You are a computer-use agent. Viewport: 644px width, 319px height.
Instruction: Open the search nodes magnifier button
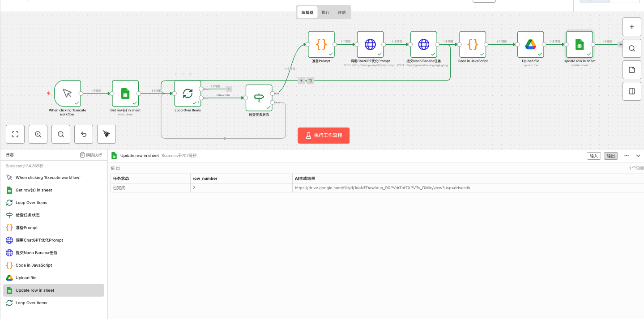pyautogui.click(x=632, y=48)
